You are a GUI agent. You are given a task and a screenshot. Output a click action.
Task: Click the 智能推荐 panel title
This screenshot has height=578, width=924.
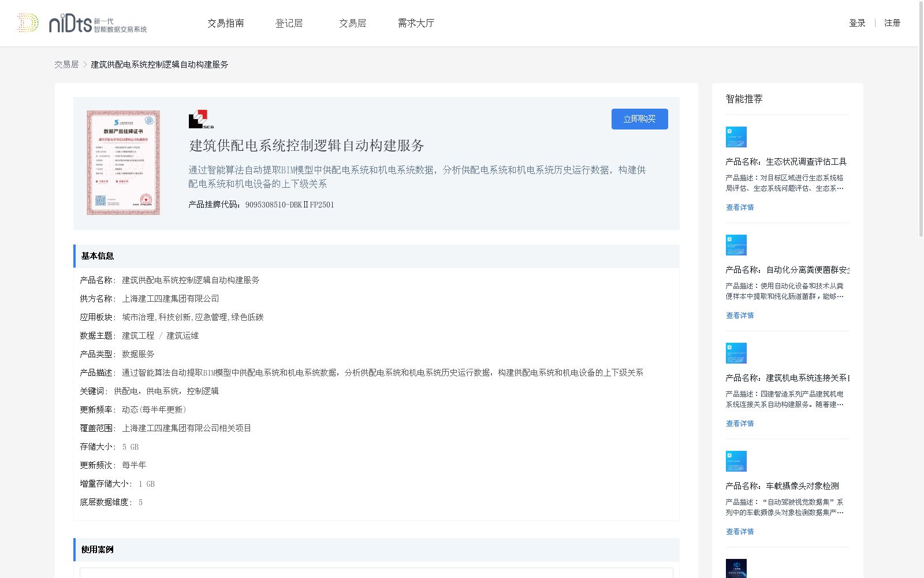[744, 99]
